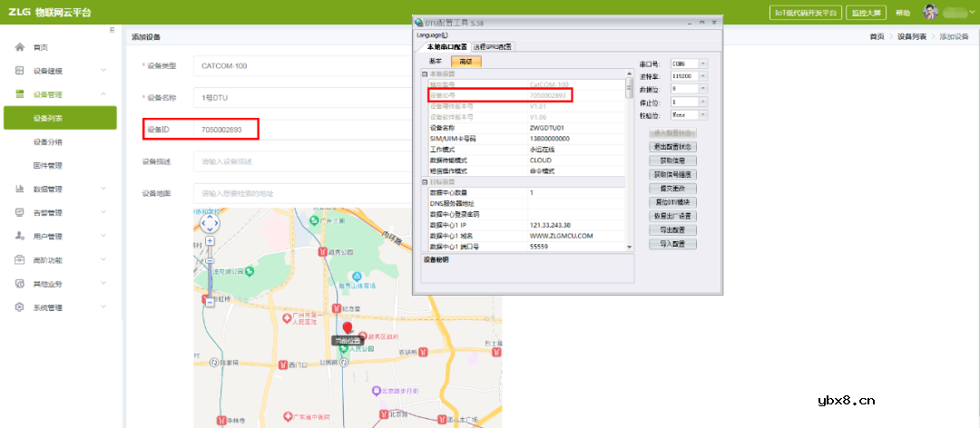This screenshot has height=428, width=980.
Task: Click the 提交更改 button
Action: click(x=673, y=188)
